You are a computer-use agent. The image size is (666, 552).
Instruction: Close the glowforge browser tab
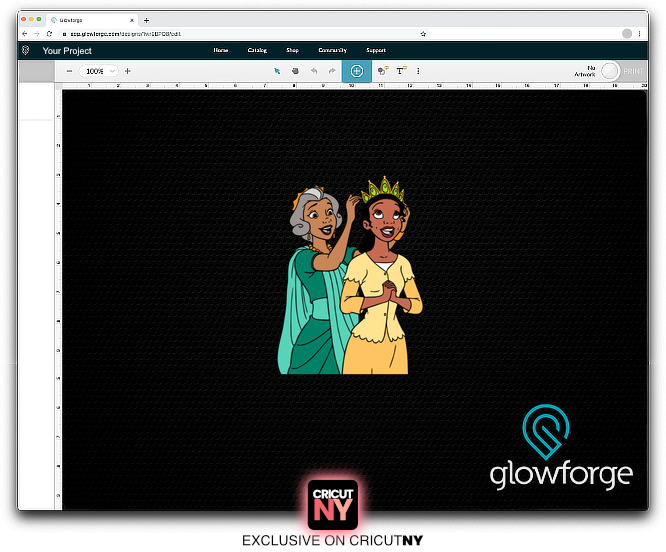pos(132,20)
